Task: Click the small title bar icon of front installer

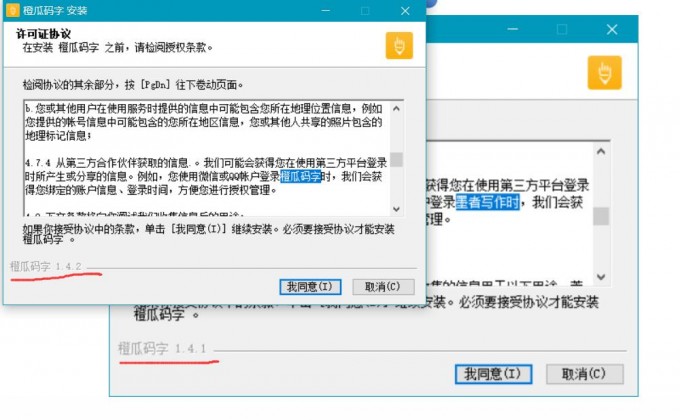Action: point(12,10)
